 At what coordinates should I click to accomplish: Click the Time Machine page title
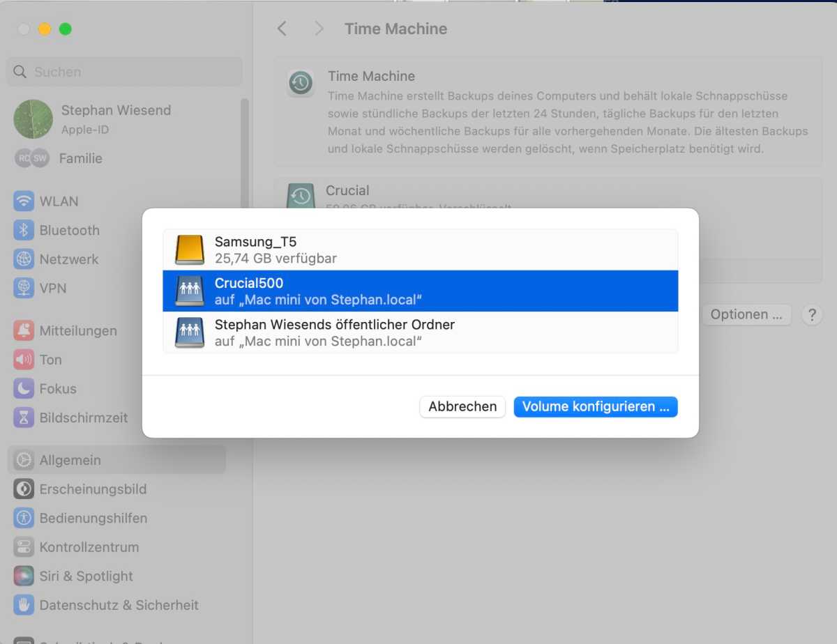[x=396, y=29]
